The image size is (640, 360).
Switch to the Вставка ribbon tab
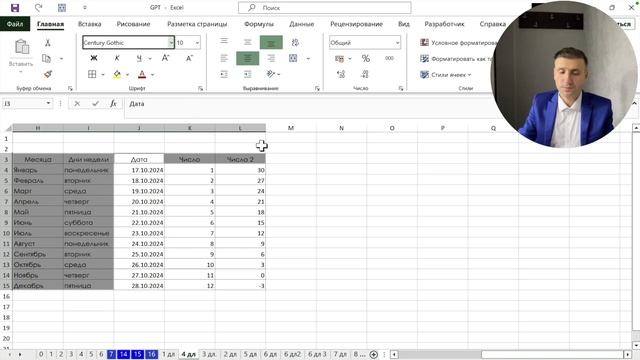89,24
